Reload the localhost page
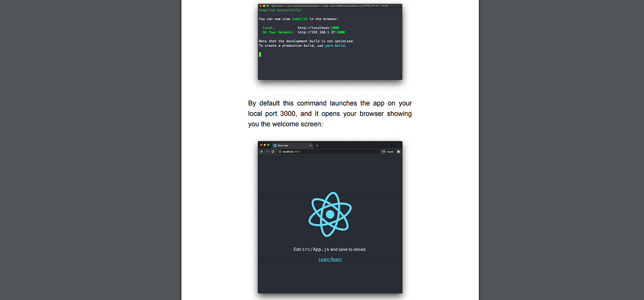This screenshot has height=300, width=644. [x=273, y=152]
